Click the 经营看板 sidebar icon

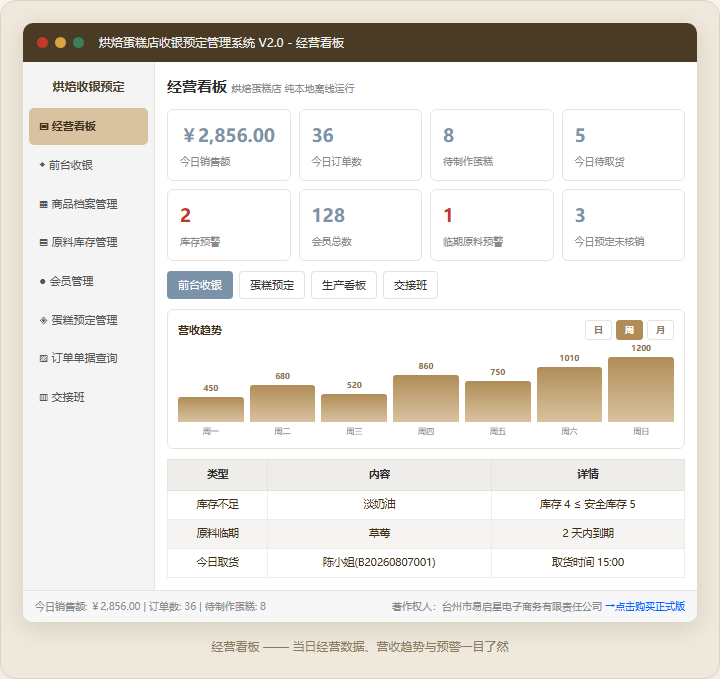tap(44, 126)
